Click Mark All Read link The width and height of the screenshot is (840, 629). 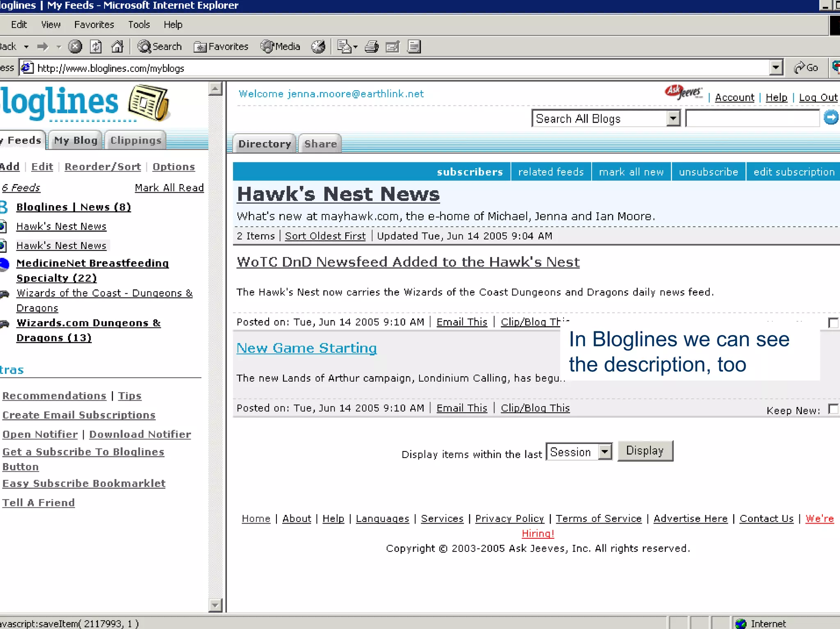tap(169, 188)
